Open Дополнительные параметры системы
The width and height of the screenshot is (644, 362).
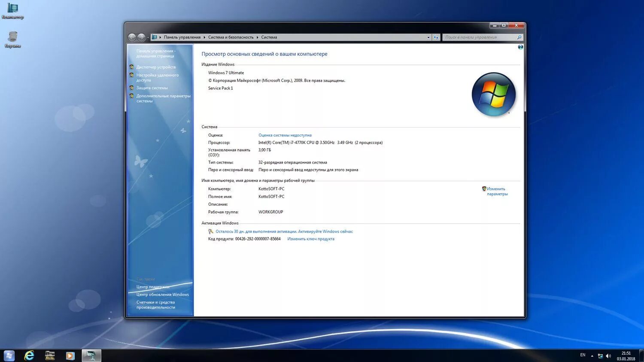pos(163,99)
